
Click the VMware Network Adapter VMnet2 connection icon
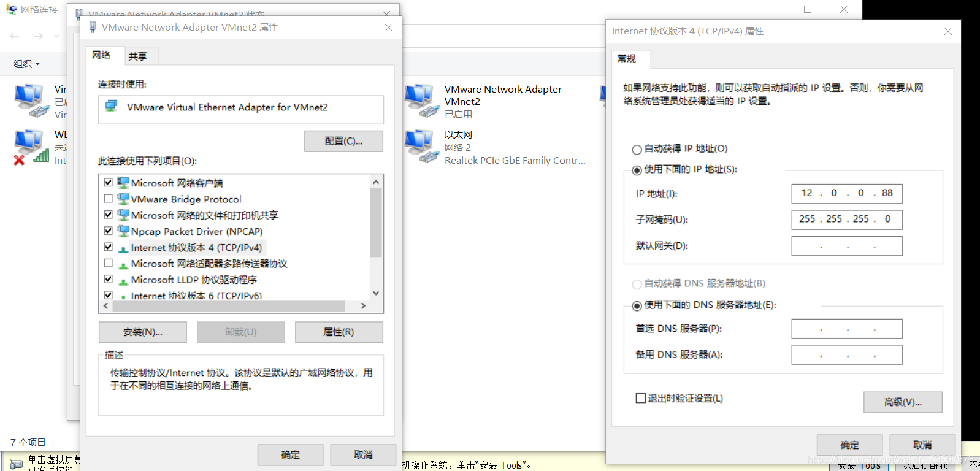(422, 101)
